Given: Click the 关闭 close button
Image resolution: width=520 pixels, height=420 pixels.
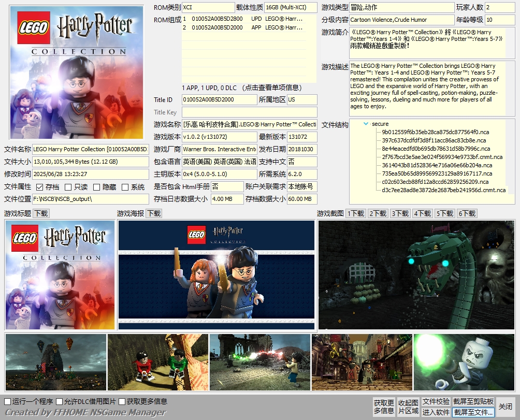Looking at the screenshot, I should click(x=505, y=407).
